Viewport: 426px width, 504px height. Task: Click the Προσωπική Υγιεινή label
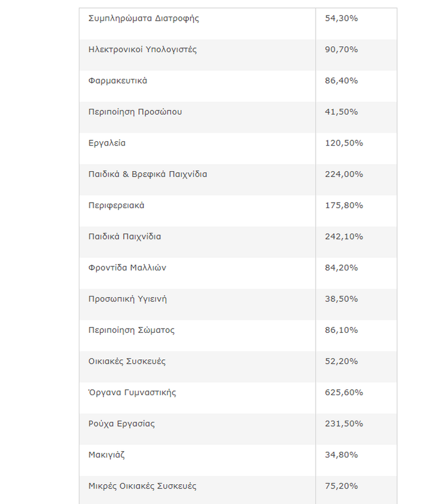127,299
